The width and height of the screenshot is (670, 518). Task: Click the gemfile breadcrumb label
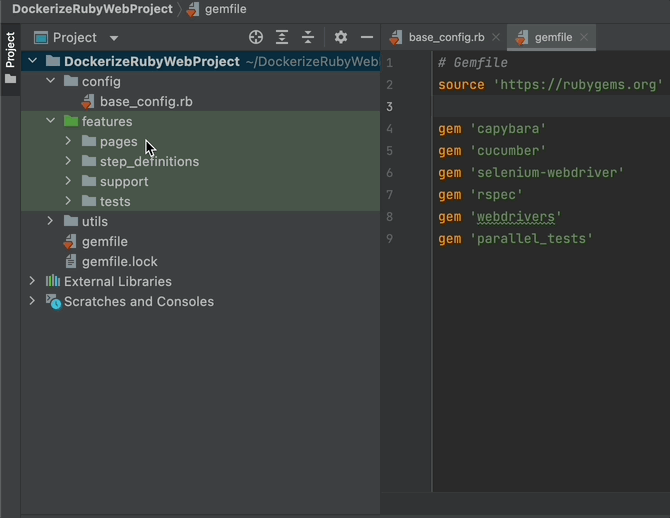pyautogui.click(x=226, y=9)
